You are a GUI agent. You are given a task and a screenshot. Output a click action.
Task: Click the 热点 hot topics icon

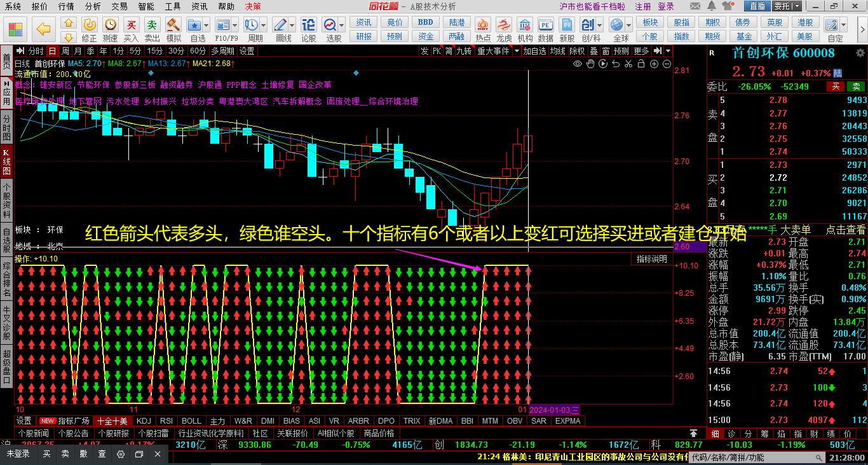coord(483,24)
